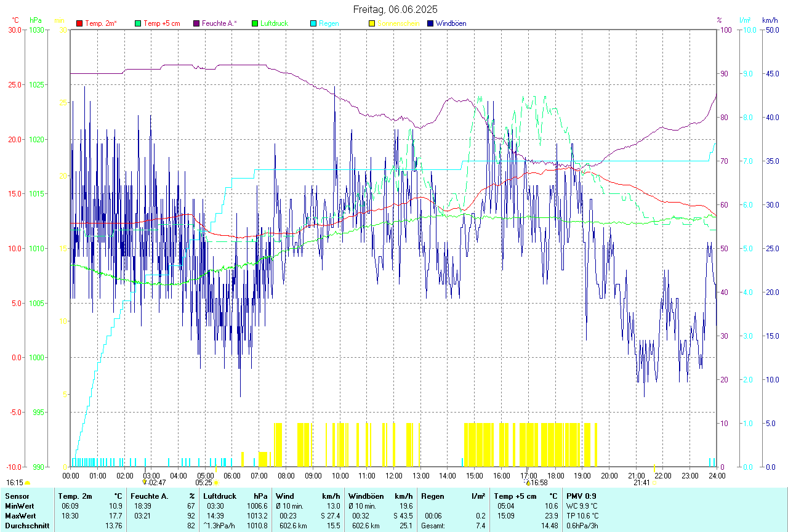Select the PMV 0:9 column header

point(581,496)
